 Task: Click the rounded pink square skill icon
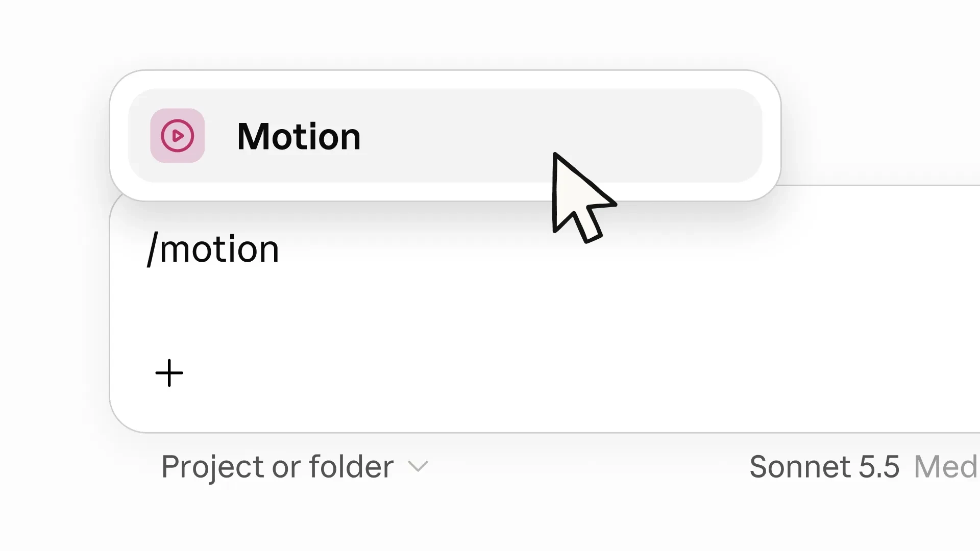coord(178,136)
